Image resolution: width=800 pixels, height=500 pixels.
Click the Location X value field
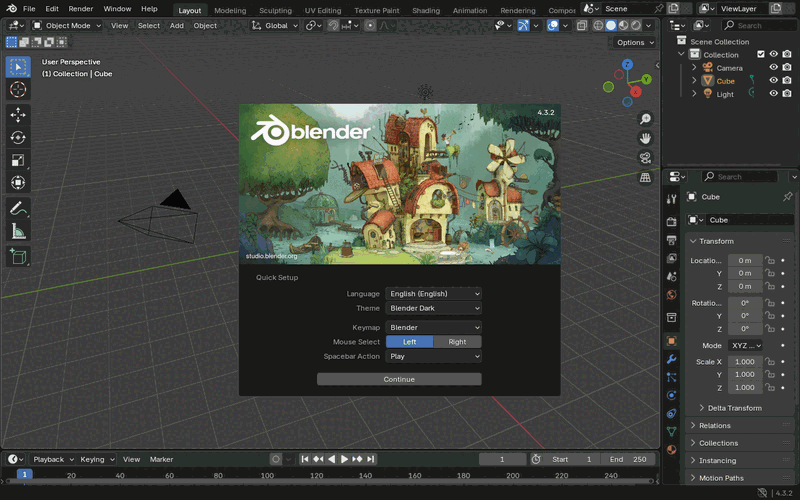pyautogui.click(x=745, y=260)
